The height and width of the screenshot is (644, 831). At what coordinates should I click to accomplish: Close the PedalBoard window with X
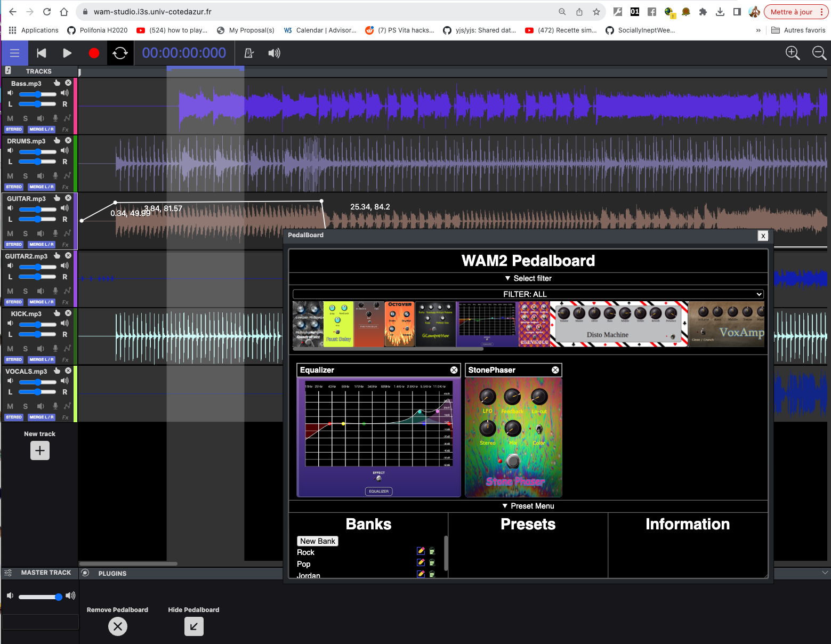tap(763, 236)
